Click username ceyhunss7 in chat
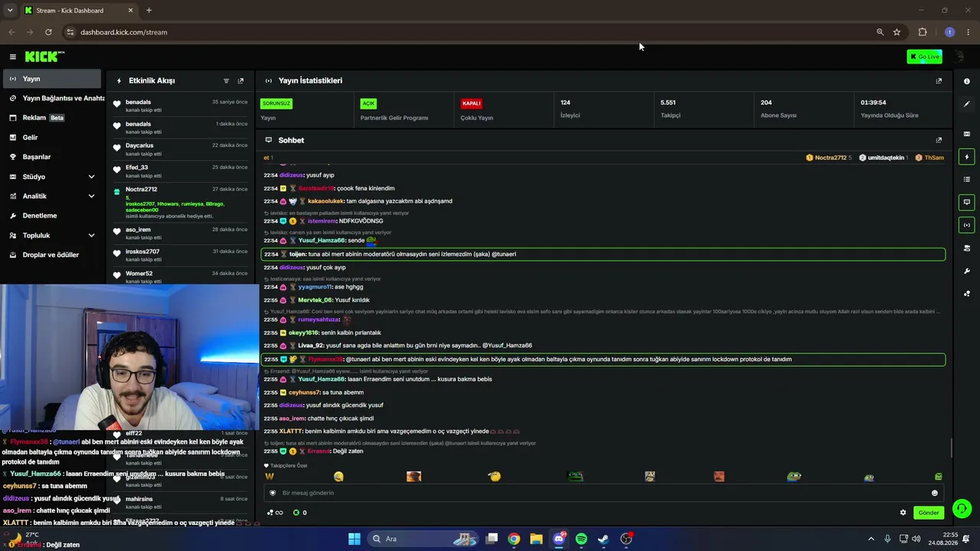The image size is (980, 551). point(303,393)
